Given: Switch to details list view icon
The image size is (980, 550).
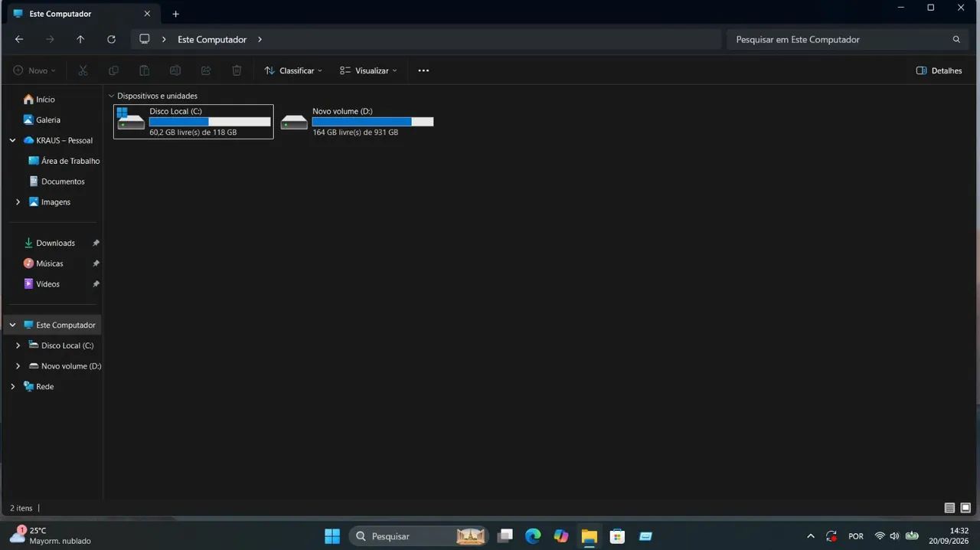Looking at the screenshot, I should coord(949,508).
